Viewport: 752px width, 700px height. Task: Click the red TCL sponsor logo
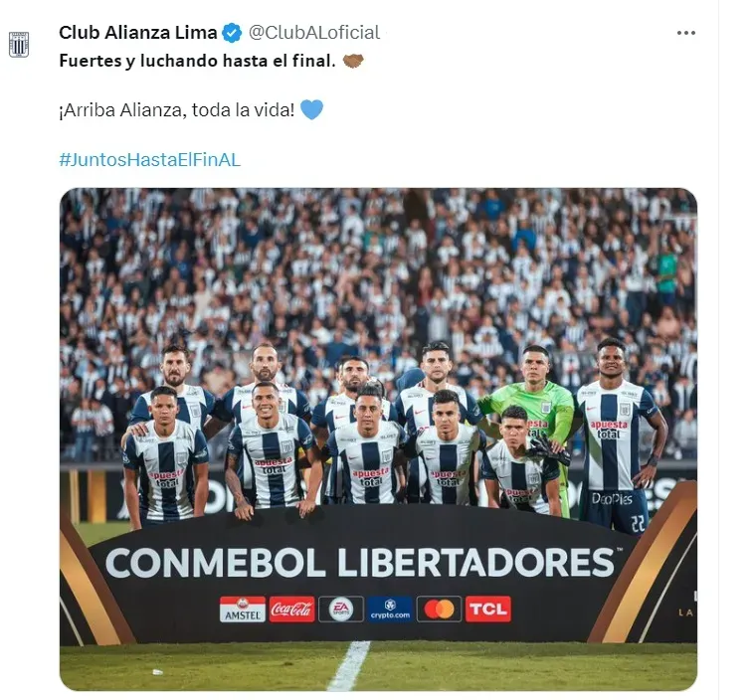point(487,609)
